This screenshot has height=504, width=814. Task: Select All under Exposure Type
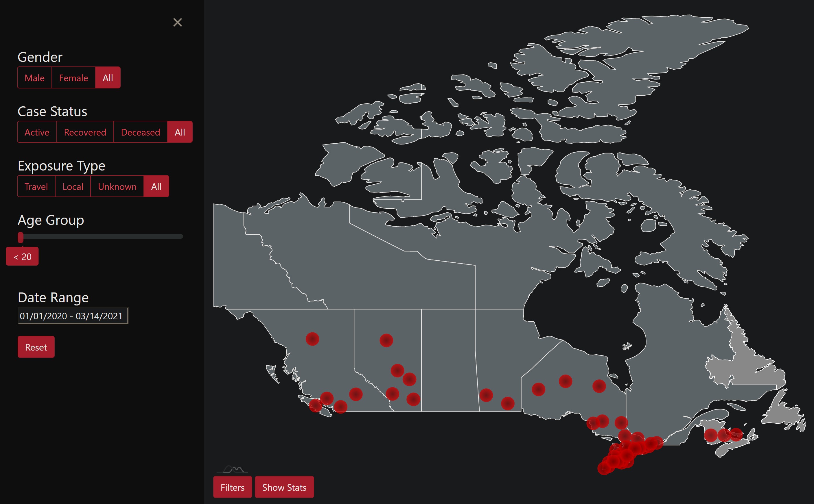[156, 186]
